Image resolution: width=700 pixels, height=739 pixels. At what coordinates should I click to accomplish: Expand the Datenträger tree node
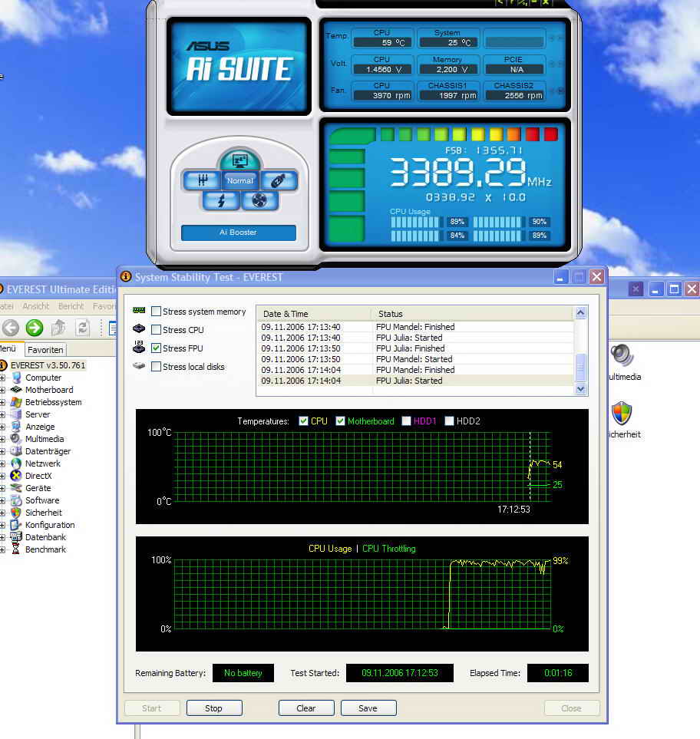click(3, 451)
